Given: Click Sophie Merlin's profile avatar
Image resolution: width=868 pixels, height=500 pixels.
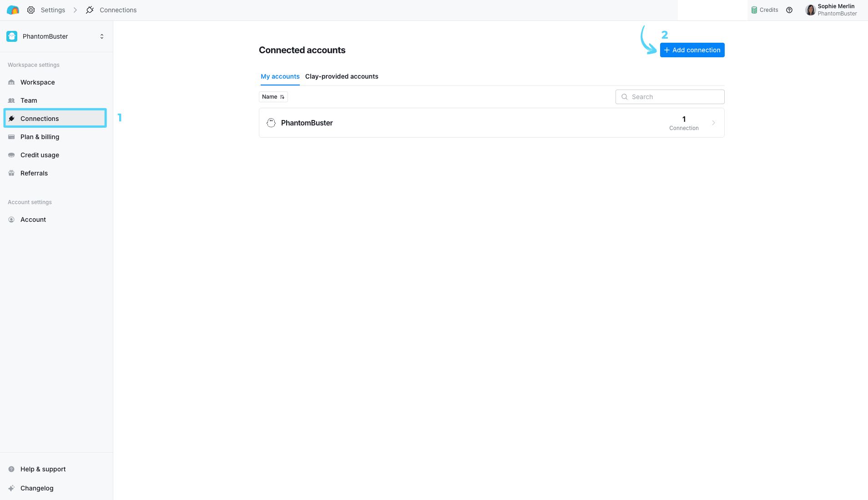Looking at the screenshot, I should point(810,10).
